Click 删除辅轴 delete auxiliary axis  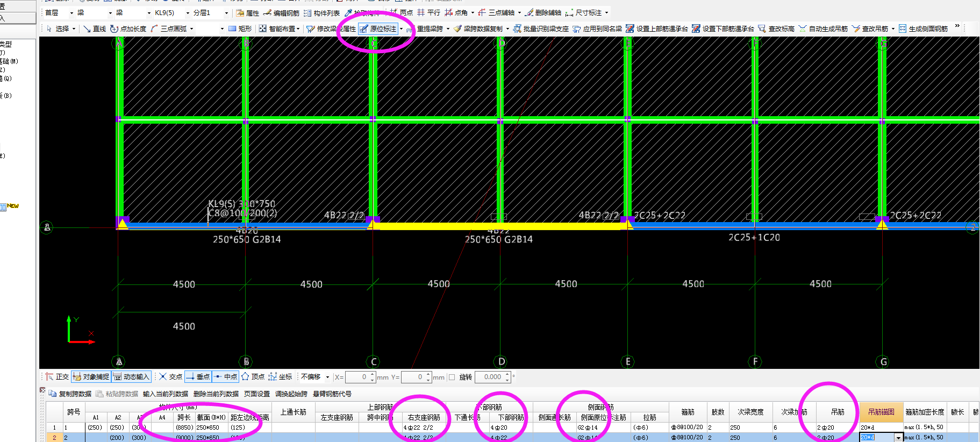pos(543,12)
